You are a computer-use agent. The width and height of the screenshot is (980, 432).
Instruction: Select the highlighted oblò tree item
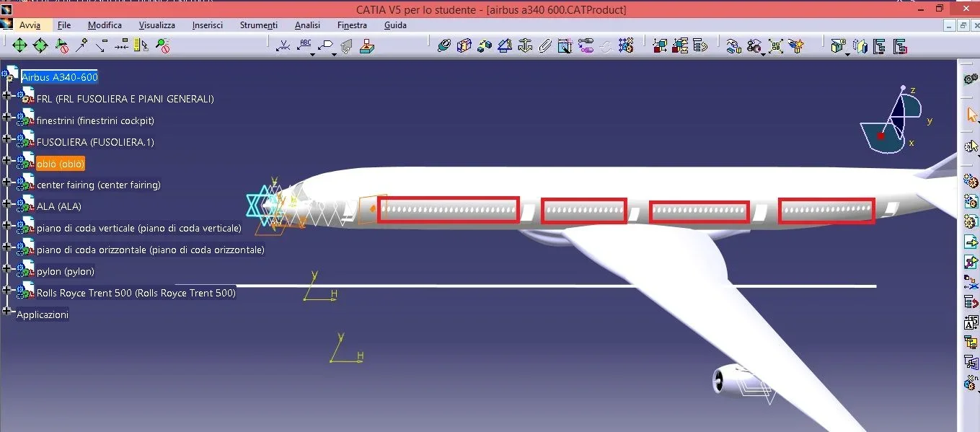click(x=61, y=164)
